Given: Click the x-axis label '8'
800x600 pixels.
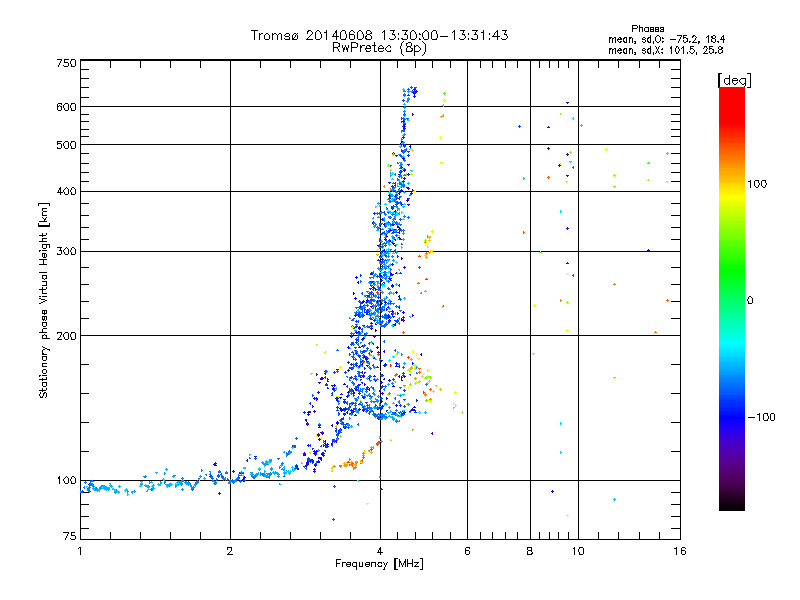Looking at the screenshot, I should (x=530, y=551).
